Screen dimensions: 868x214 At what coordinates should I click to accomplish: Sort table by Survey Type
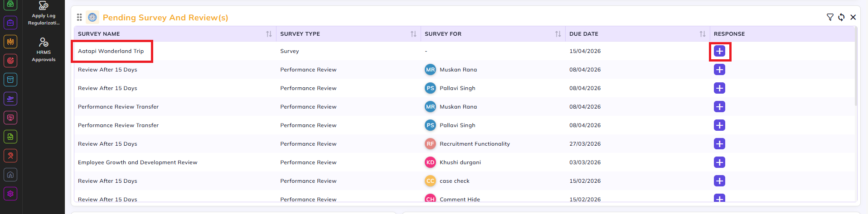(x=413, y=34)
